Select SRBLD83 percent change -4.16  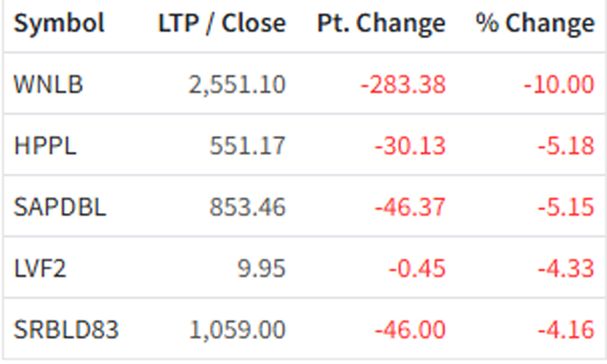point(565,330)
